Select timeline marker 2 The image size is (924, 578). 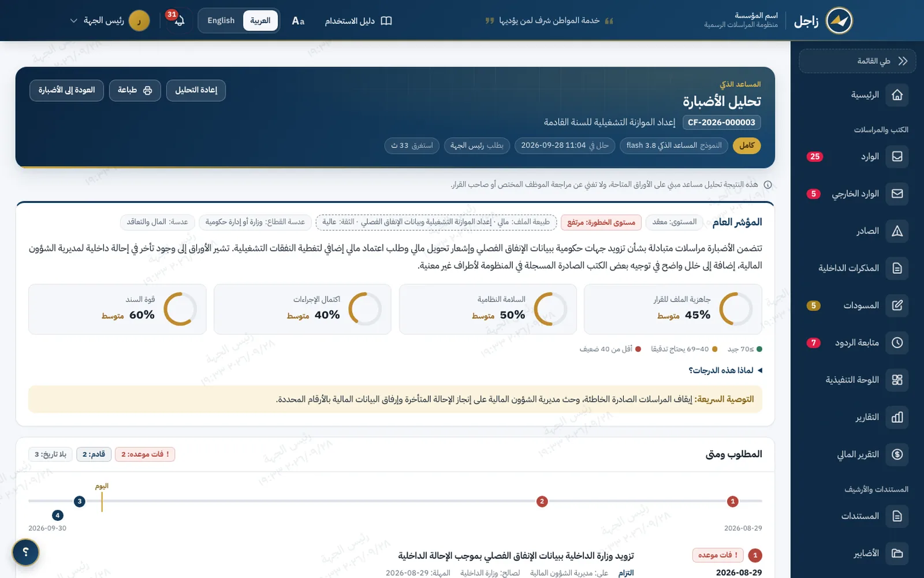point(542,501)
